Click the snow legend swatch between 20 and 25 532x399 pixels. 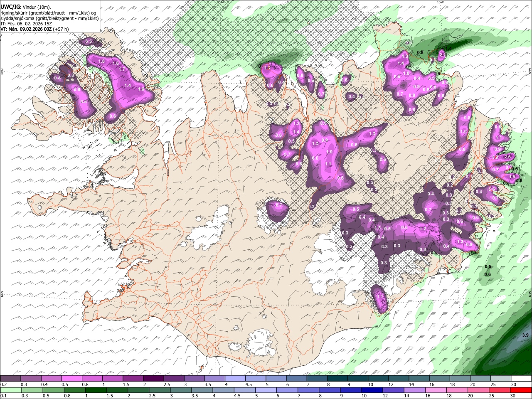(x=480, y=379)
